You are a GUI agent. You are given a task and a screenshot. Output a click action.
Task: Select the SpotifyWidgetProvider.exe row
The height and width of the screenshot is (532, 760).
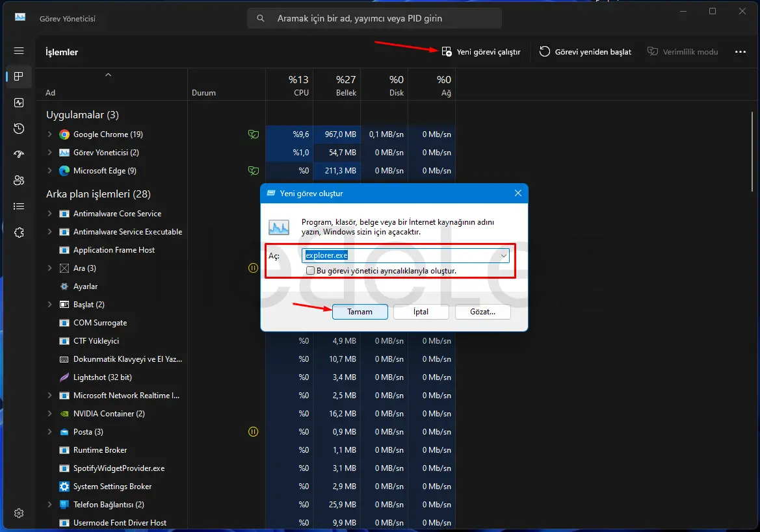246,468
